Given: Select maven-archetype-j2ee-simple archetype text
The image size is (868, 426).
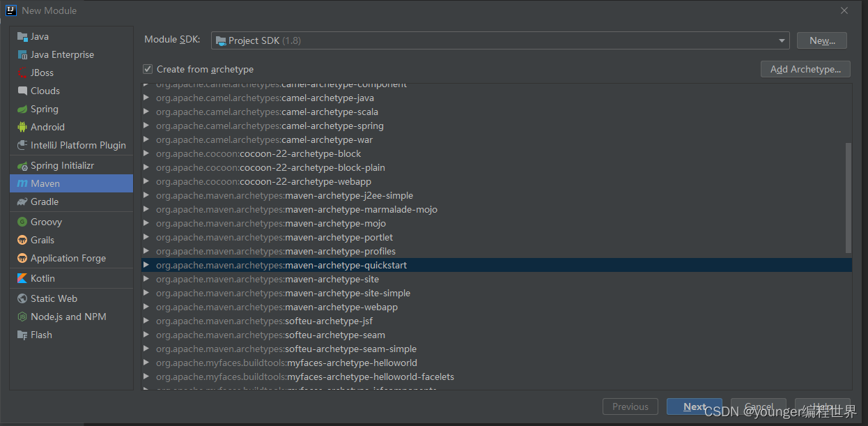Looking at the screenshot, I should click(349, 195).
